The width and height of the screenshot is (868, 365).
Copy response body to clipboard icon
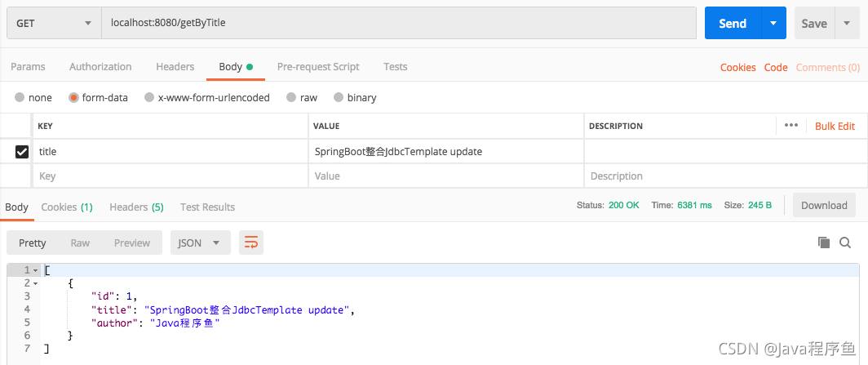[x=824, y=243]
